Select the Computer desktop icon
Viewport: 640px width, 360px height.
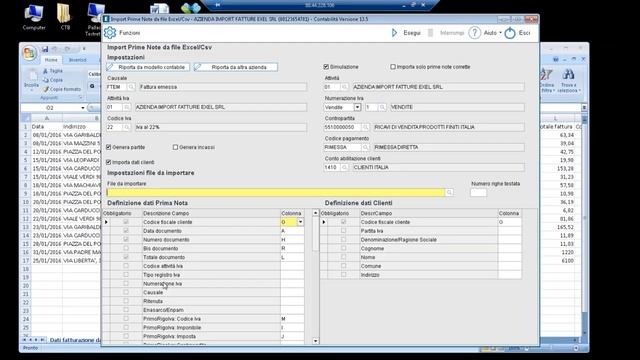click(x=34, y=17)
